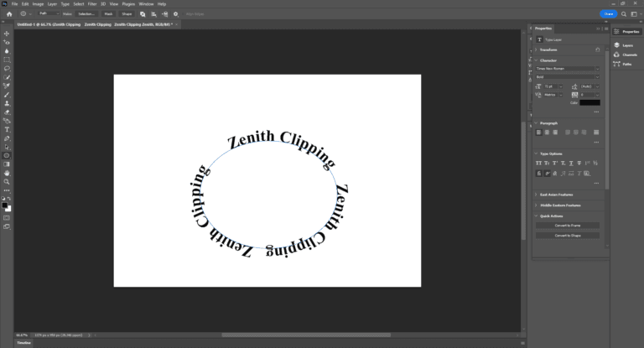
Task: Select the Zoom tool in toolbox
Action: pyautogui.click(x=7, y=182)
